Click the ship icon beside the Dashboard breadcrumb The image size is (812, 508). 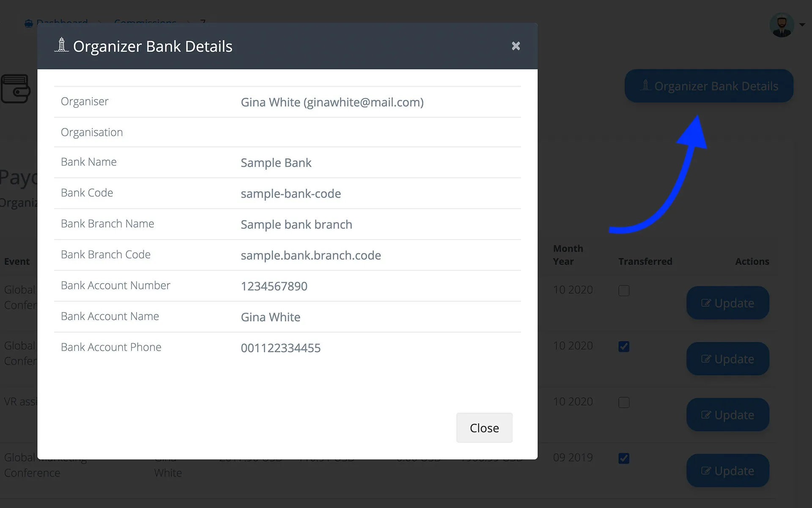28,23
